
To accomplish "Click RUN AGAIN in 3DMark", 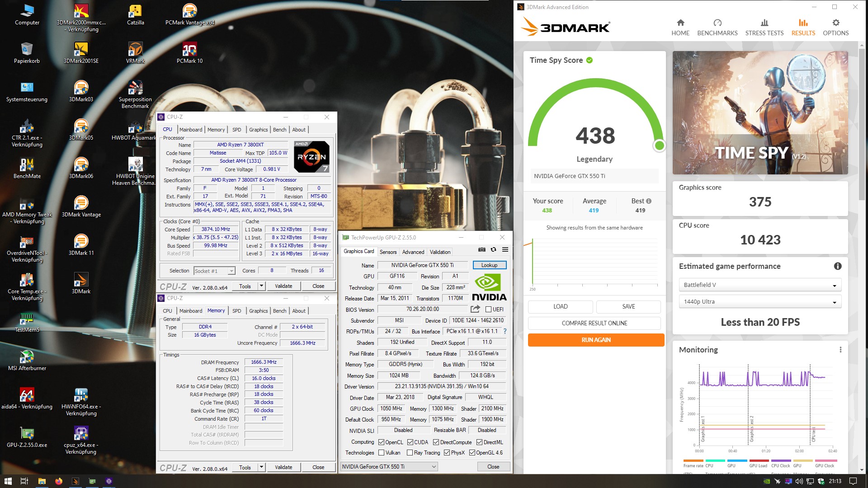I will point(596,340).
